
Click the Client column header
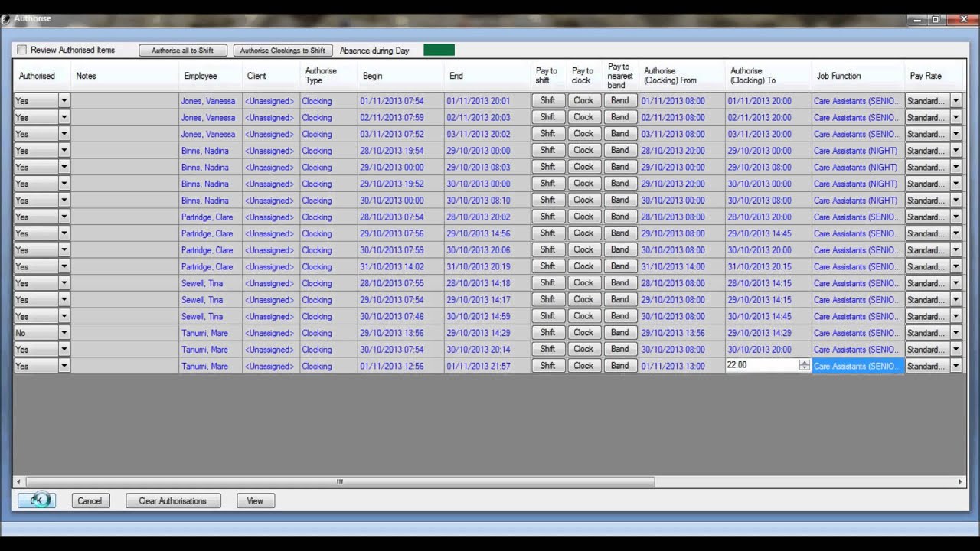pos(271,76)
